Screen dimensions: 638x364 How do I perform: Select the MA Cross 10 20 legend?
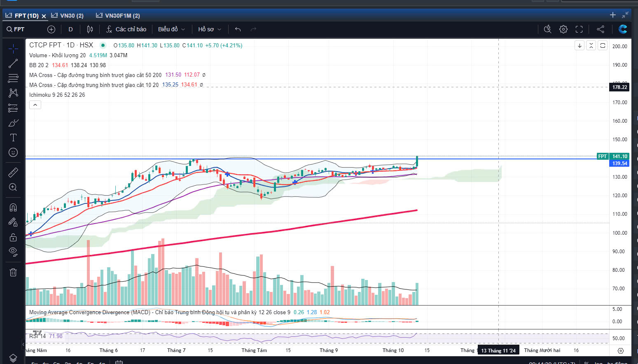93,85
